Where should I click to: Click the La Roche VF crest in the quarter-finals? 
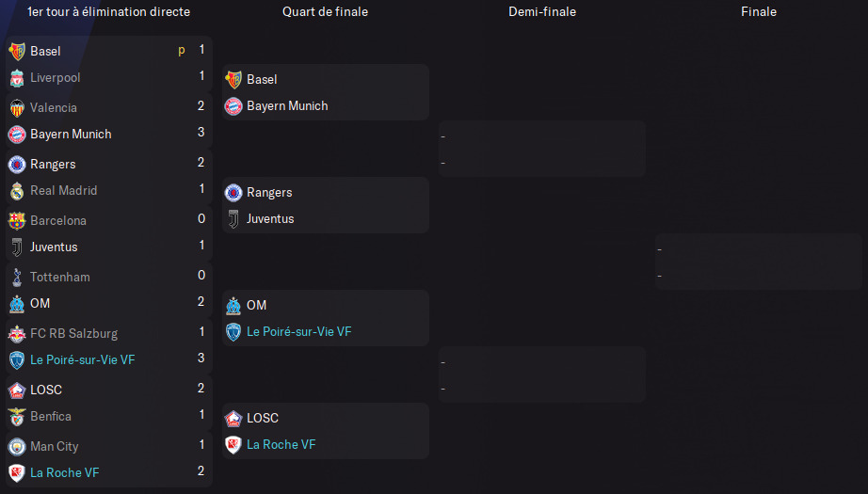pyautogui.click(x=233, y=444)
